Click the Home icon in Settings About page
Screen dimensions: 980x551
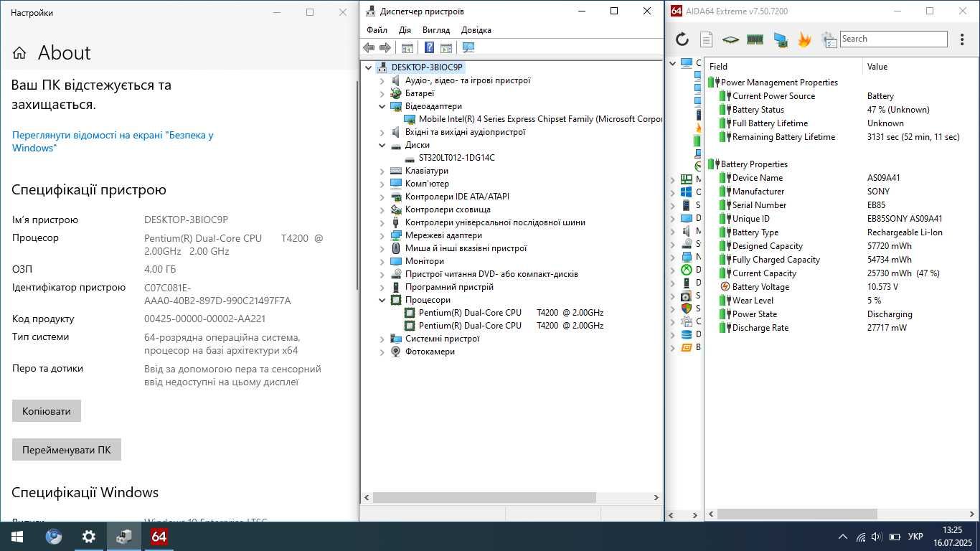pyautogui.click(x=19, y=53)
